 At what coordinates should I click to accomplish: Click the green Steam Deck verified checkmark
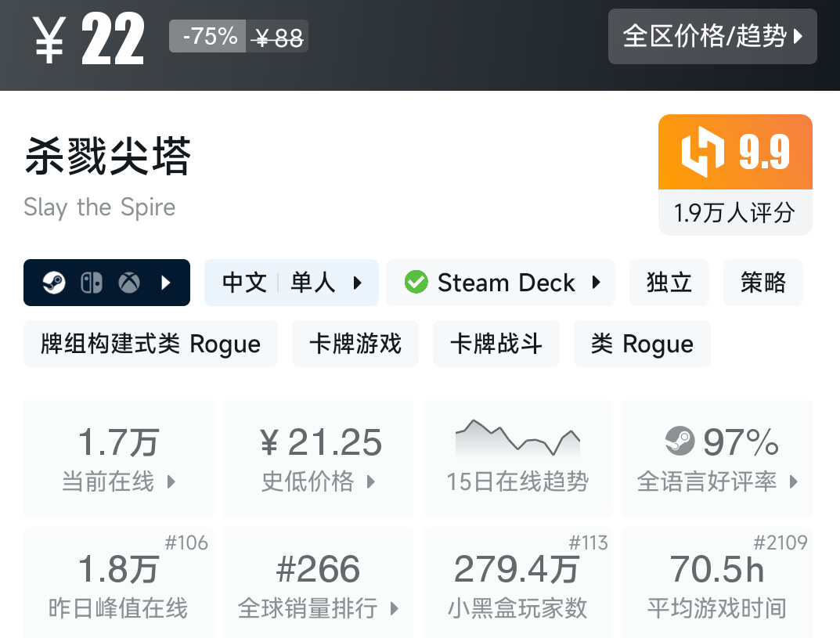[x=416, y=282]
